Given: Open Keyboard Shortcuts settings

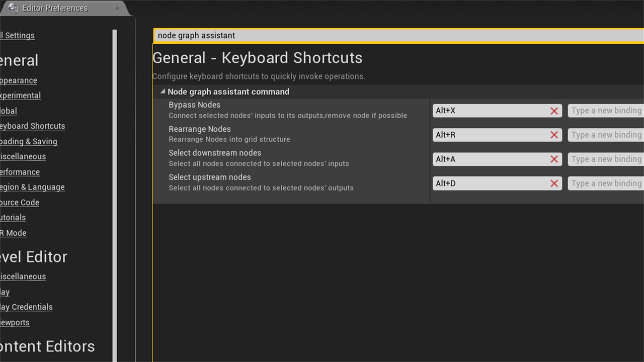Looking at the screenshot, I should point(32,126).
